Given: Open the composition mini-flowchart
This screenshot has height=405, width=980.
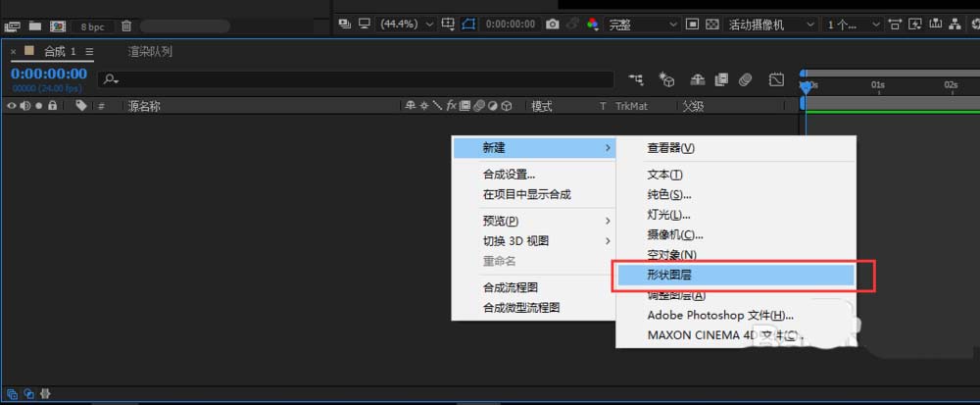Looking at the screenshot, I should [x=636, y=79].
